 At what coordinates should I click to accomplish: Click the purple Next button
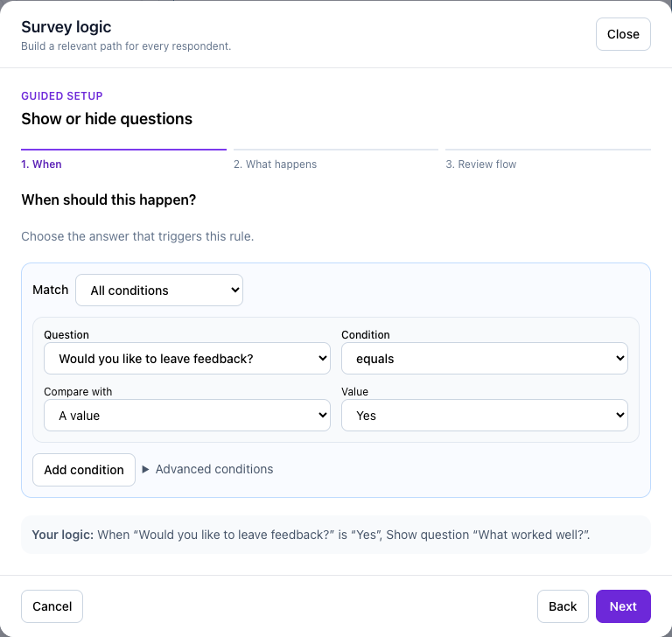pyautogui.click(x=623, y=606)
